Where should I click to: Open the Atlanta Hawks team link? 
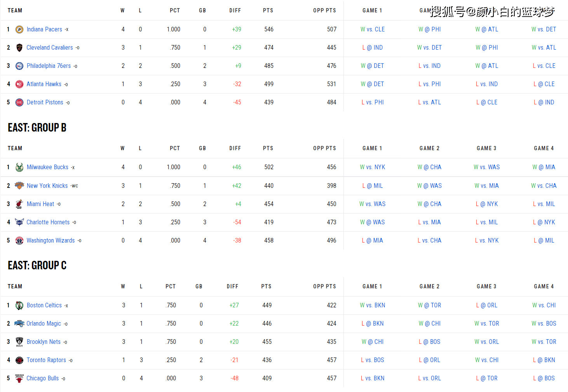44,84
